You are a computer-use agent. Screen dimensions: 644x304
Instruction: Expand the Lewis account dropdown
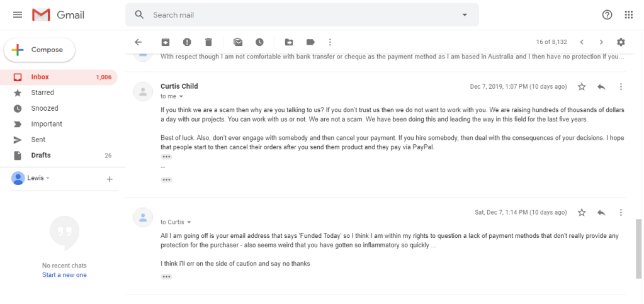click(48, 178)
